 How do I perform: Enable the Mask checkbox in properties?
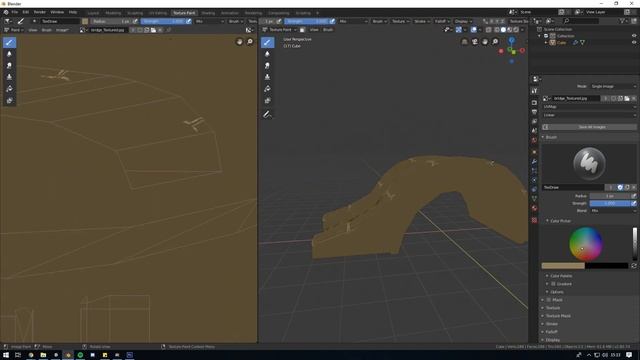pos(549,300)
